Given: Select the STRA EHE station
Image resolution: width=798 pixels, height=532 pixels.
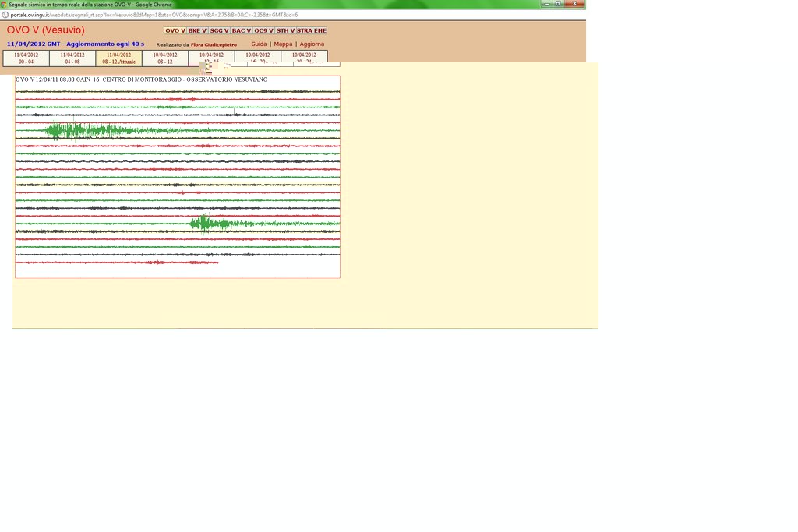Looking at the screenshot, I should click(312, 30).
